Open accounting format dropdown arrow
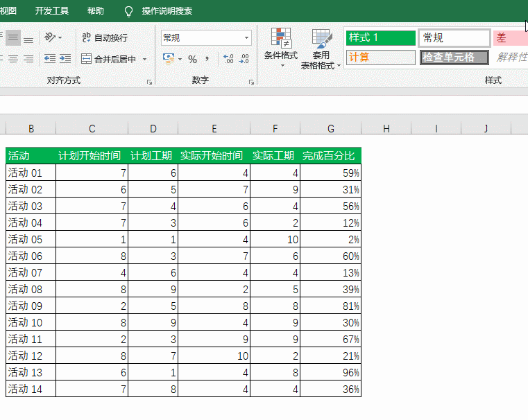 click(x=180, y=59)
